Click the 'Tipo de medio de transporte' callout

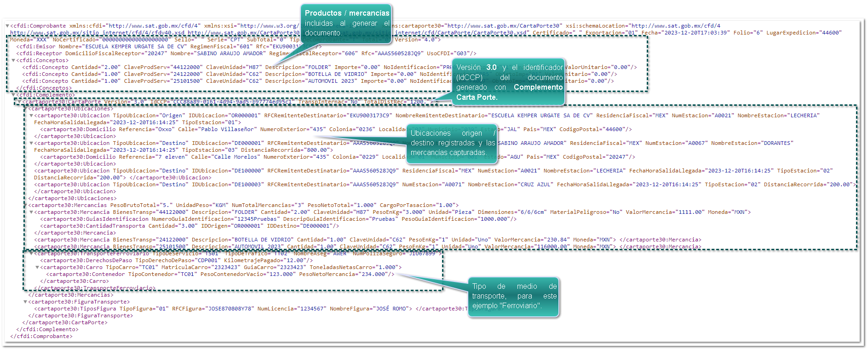514,296
